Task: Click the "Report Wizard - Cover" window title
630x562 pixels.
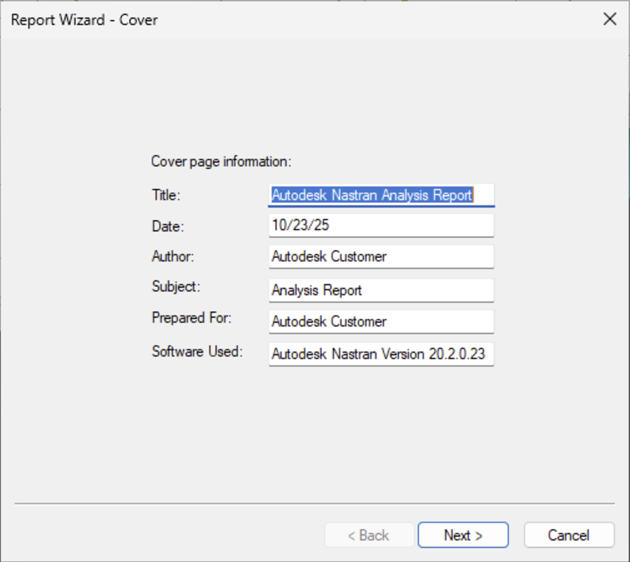Action: [x=84, y=20]
